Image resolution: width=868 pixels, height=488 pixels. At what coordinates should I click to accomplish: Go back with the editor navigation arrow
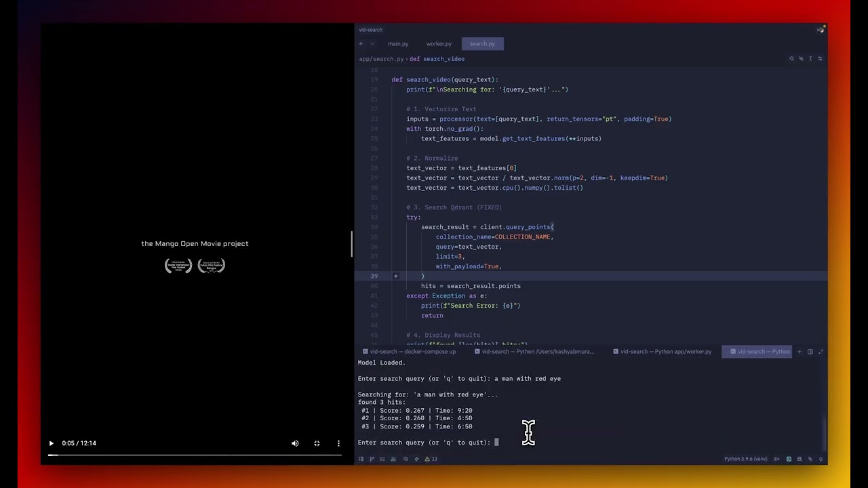coord(361,44)
